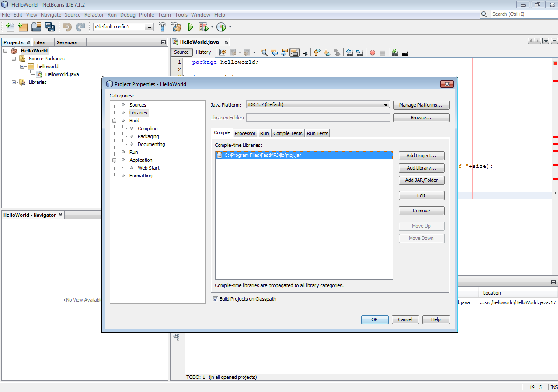The height and width of the screenshot is (392, 558).
Task: Click the New Project toolbar icon
Action: click(x=23, y=27)
